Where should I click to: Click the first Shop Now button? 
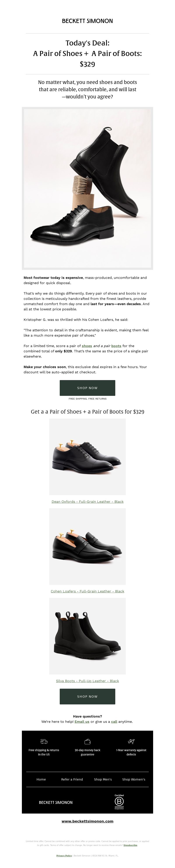pos(87,388)
